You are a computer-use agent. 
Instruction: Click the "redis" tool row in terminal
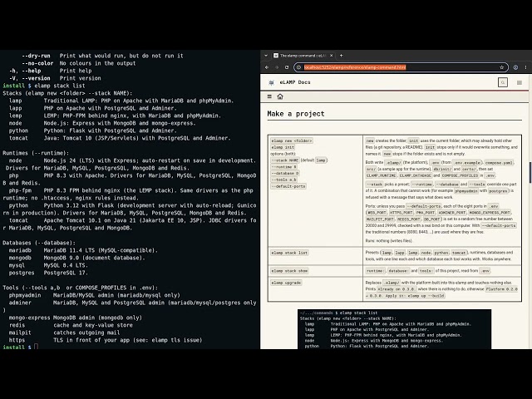pos(71,325)
